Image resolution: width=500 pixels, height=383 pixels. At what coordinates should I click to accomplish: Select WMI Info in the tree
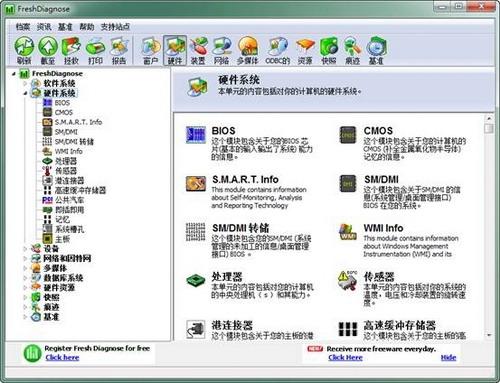pyautogui.click(x=69, y=151)
